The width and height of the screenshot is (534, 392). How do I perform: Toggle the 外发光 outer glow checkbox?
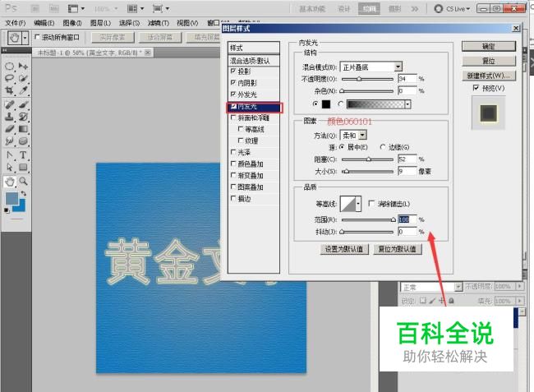coord(233,94)
